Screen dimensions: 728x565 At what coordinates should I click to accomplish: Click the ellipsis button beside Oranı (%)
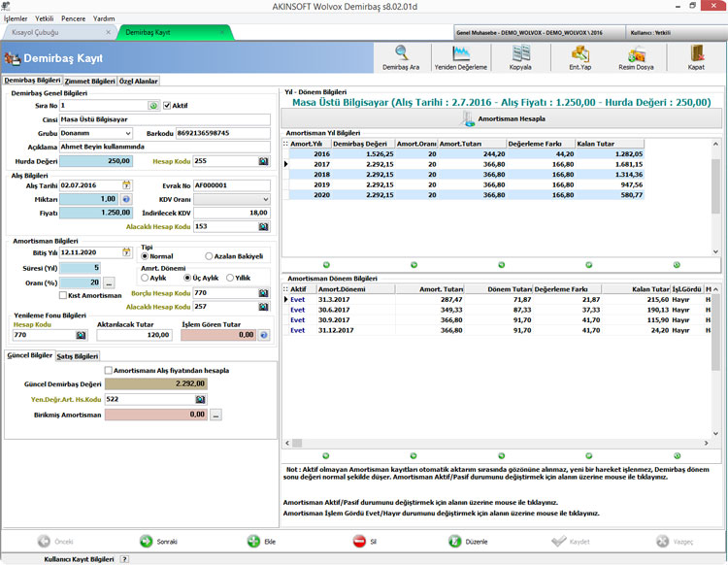coord(109,282)
